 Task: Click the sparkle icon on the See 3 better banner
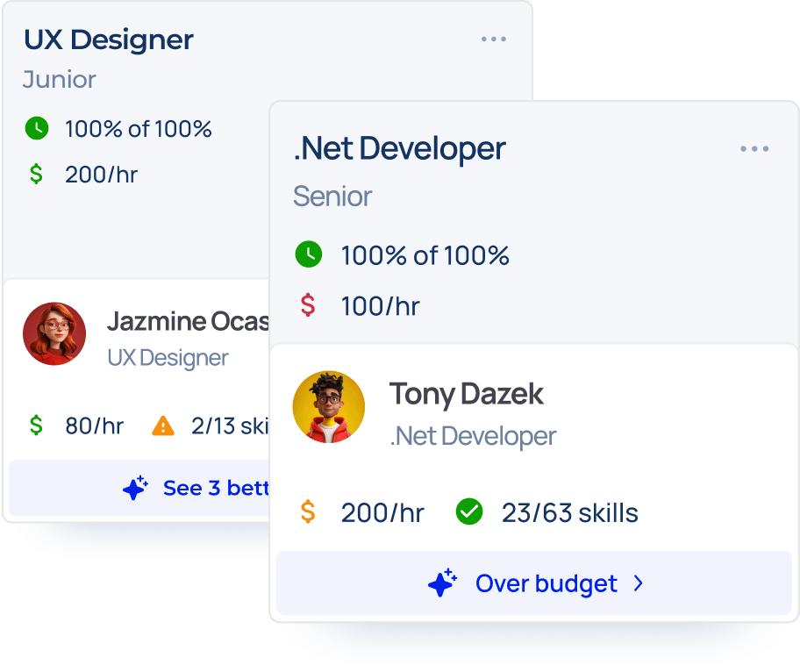click(135, 488)
